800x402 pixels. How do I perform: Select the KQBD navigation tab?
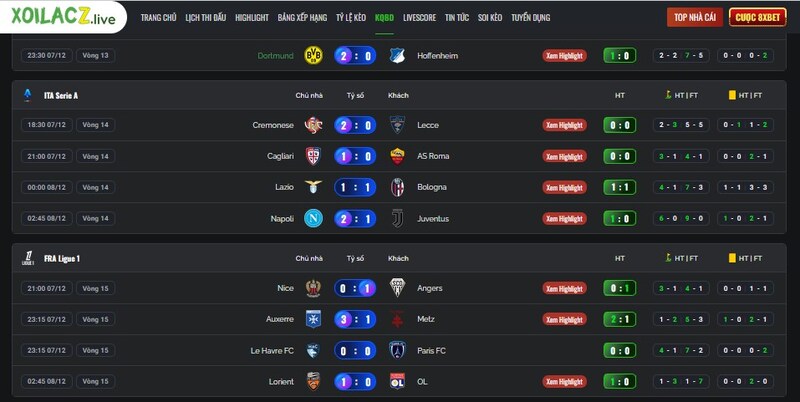[384, 18]
